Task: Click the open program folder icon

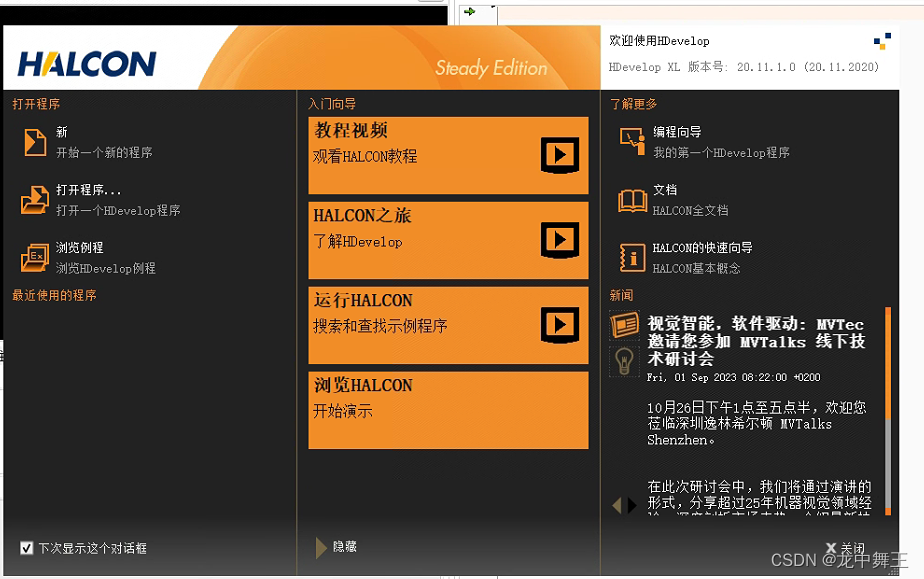Action: click(35, 200)
